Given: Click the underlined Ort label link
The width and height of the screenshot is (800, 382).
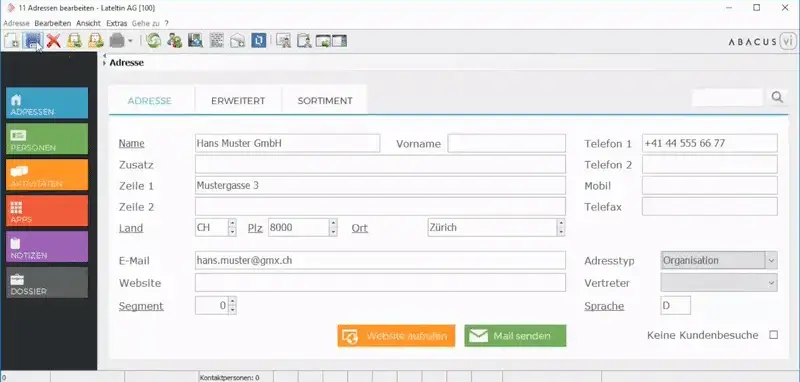Looking at the screenshot, I should click(360, 228).
